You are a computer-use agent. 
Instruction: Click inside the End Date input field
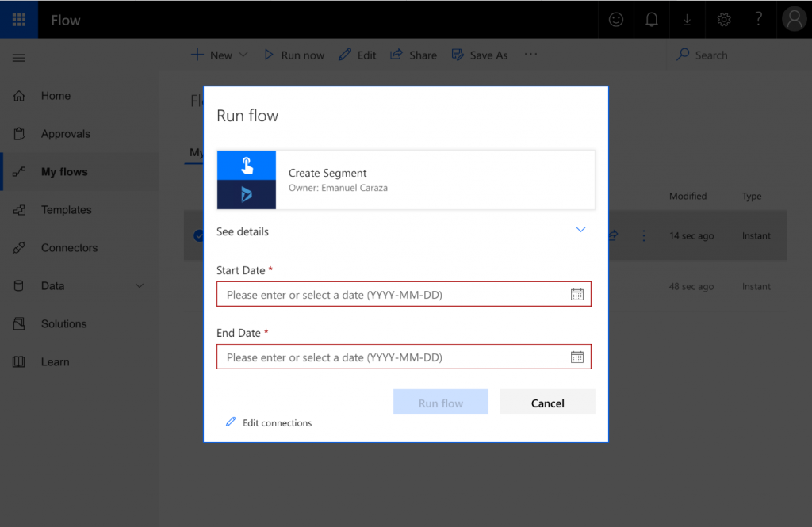(381, 357)
